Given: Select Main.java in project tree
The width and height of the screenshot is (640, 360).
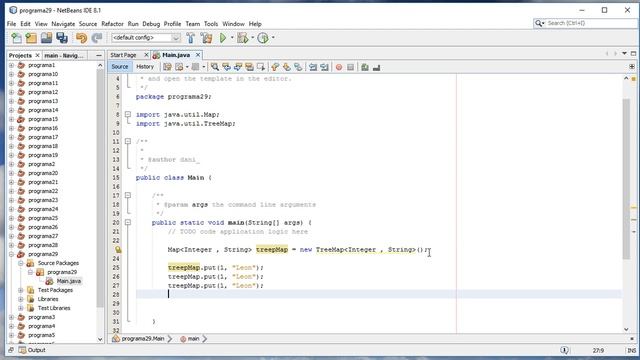Looking at the screenshot, I should (69, 281).
